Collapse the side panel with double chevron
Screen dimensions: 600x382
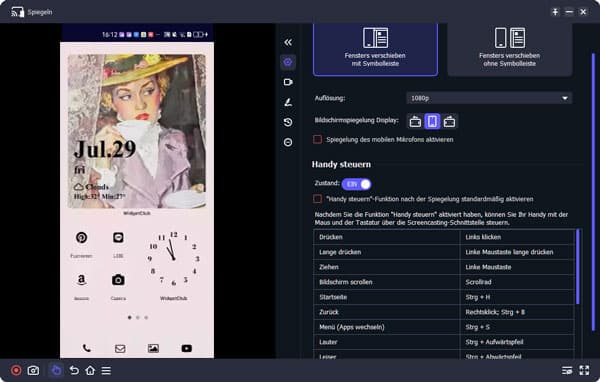click(288, 42)
